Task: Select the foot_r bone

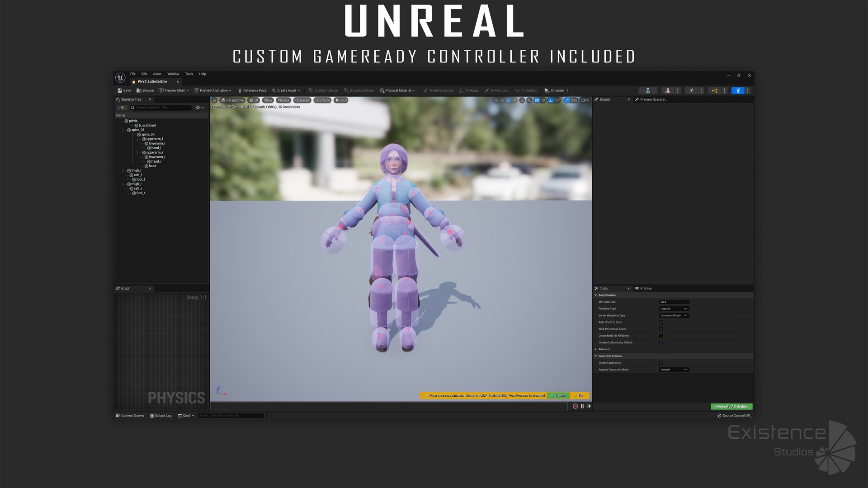Action: pyautogui.click(x=140, y=193)
